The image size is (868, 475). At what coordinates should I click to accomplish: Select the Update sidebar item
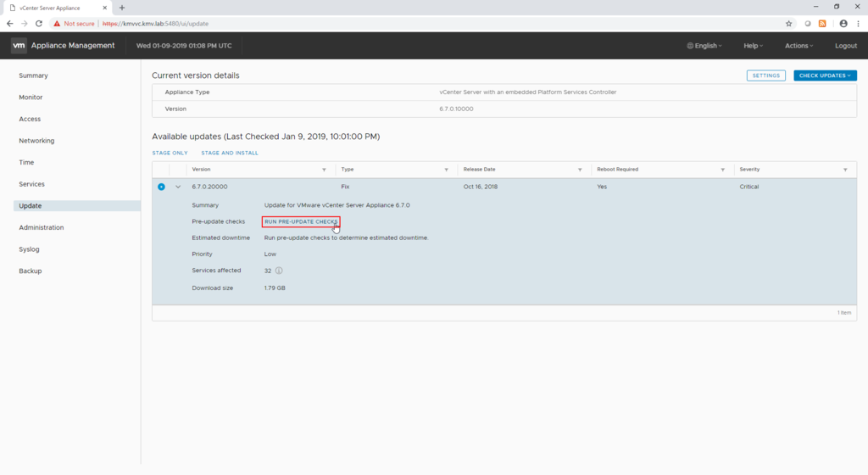(77, 206)
